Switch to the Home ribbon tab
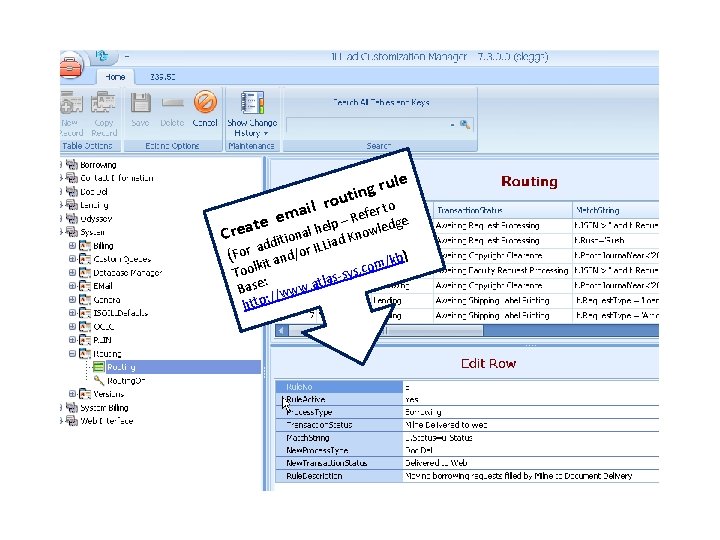The image size is (720, 540). (115, 77)
